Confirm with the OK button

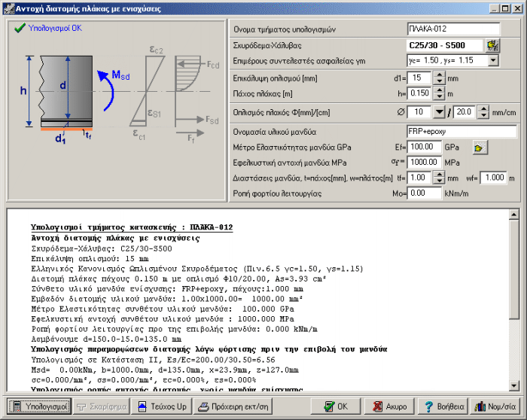point(336,406)
